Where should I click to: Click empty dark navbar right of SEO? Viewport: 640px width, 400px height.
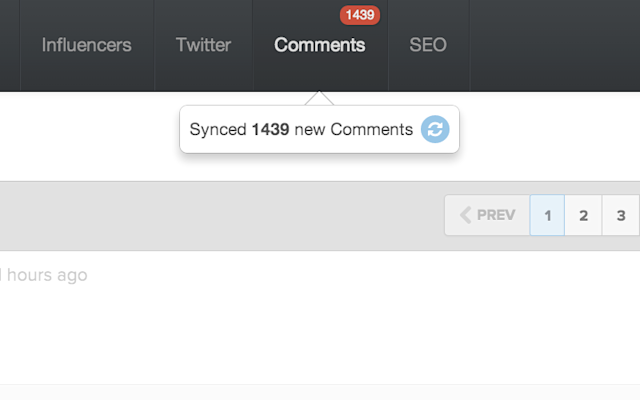[555, 45]
